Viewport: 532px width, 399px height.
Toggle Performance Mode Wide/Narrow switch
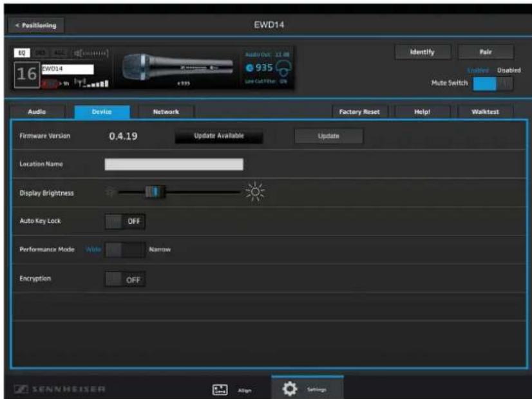pyautogui.click(x=125, y=250)
